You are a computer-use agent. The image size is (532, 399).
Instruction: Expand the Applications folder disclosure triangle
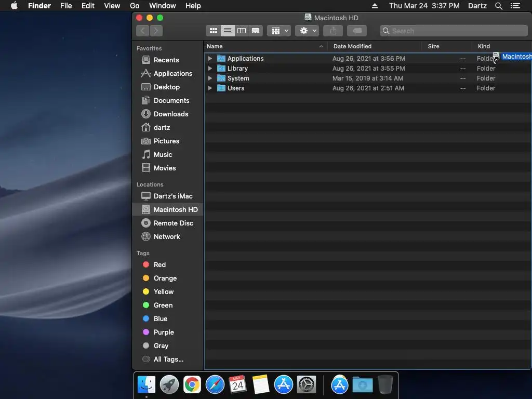210,58
